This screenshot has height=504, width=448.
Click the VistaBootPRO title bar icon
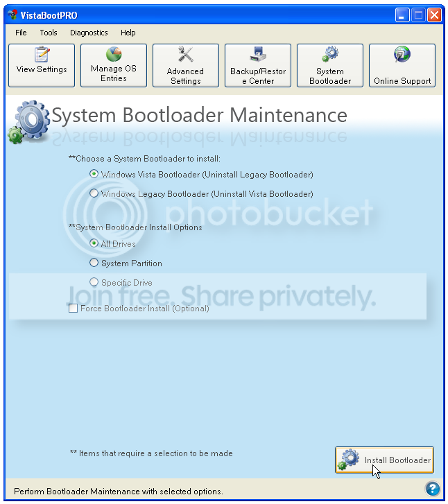click(x=12, y=15)
